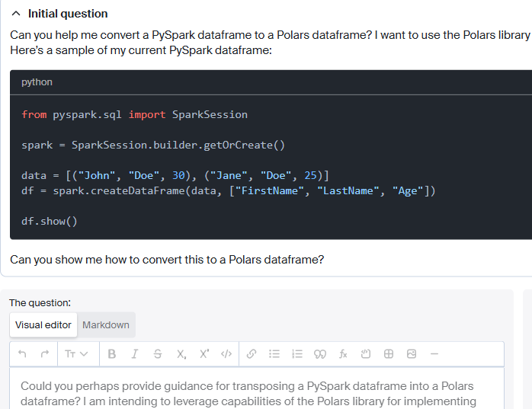Viewport: 532px width, 409px height.
Task: Click inside the question editor text area
Action: (257, 388)
